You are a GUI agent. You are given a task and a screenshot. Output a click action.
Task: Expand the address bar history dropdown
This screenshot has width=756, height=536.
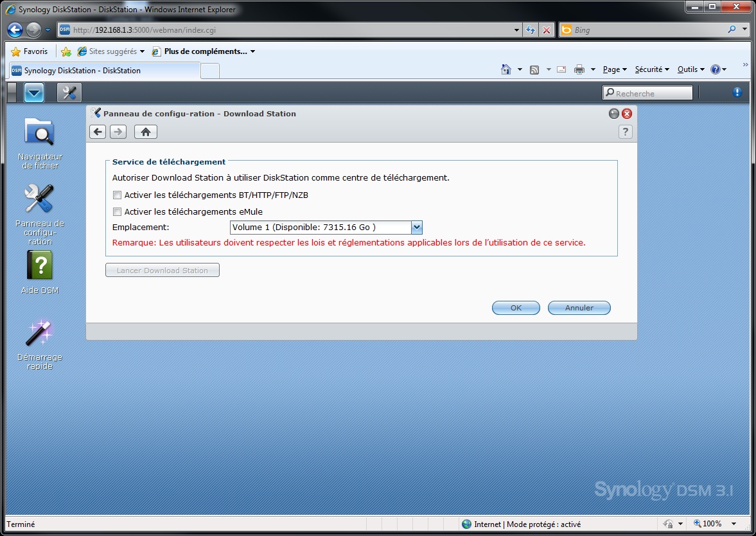click(x=517, y=30)
